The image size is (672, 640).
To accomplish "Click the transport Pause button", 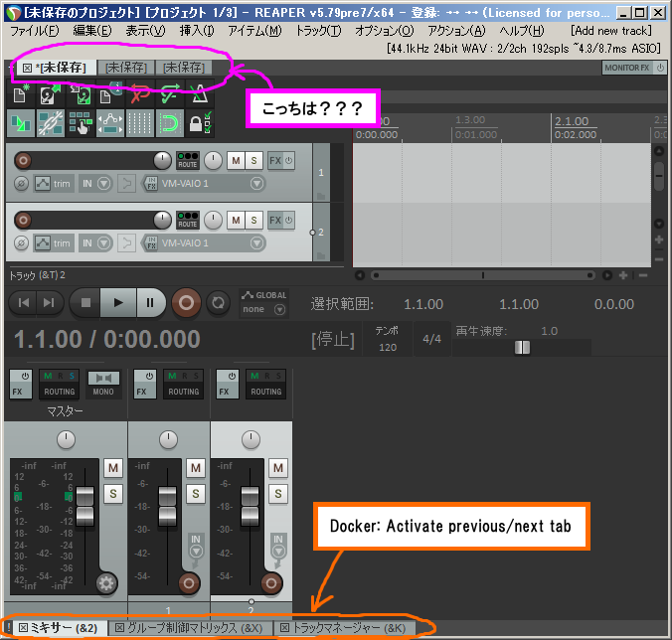I will (150, 303).
